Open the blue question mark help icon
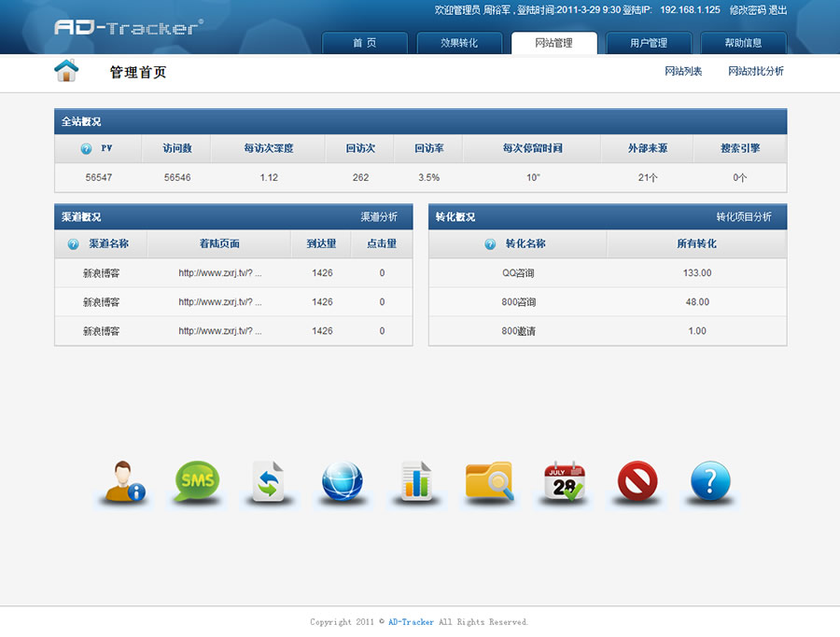 coord(710,480)
